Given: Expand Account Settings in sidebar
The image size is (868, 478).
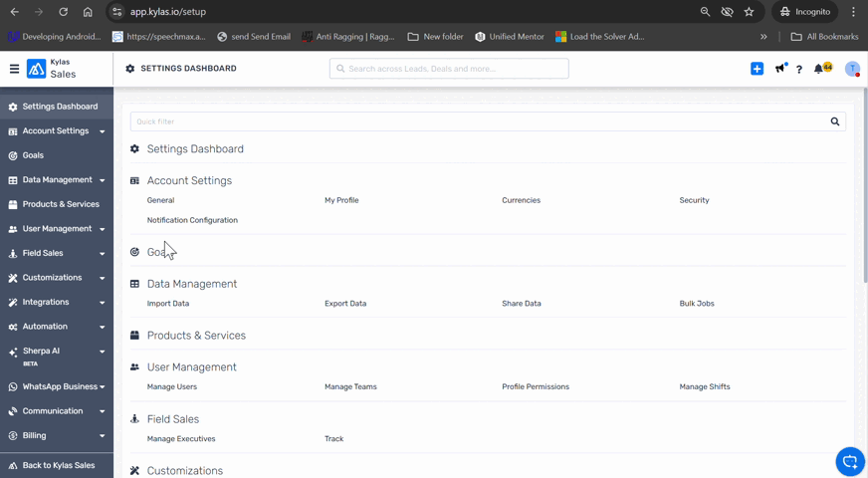Looking at the screenshot, I should pos(103,131).
